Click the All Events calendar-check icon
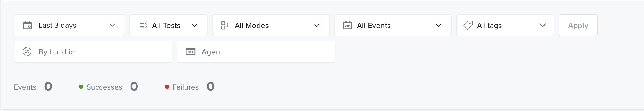644x111 pixels. [x=347, y=25]
